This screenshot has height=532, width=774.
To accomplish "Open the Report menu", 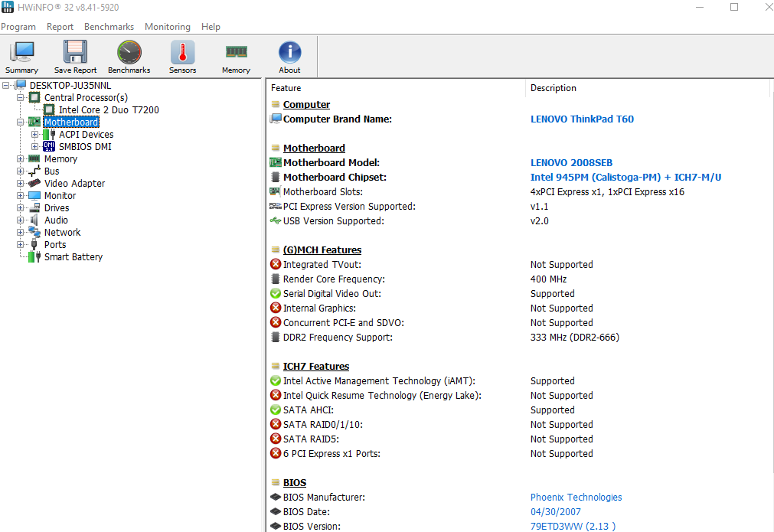I will click(60, 26).
